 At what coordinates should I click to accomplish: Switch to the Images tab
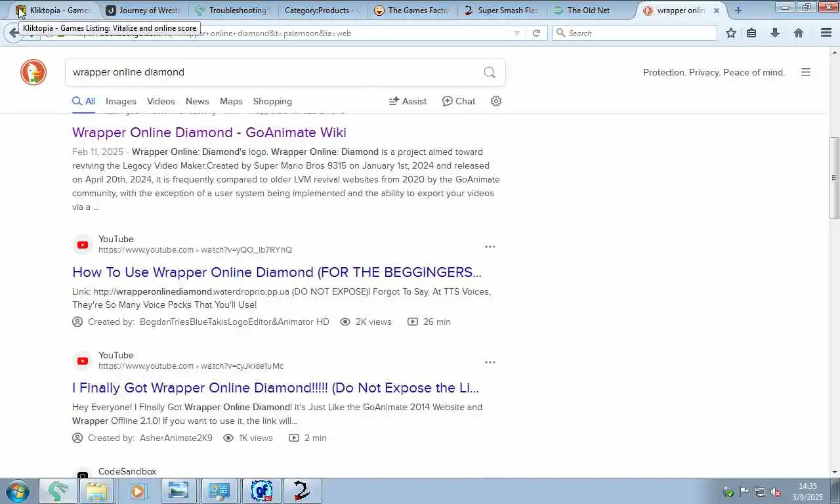(x=121, y=101)
